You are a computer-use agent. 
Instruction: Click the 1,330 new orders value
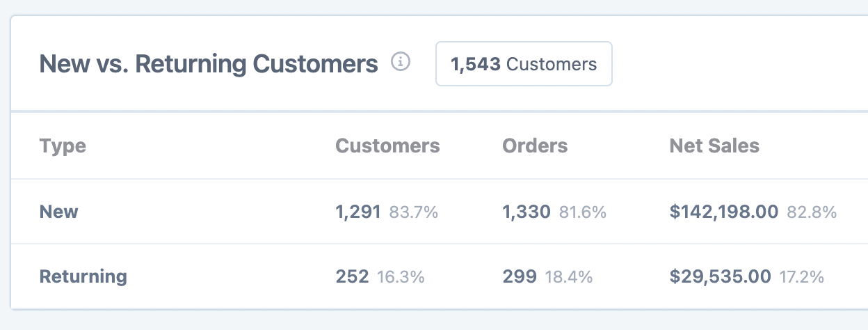(526, 212)
